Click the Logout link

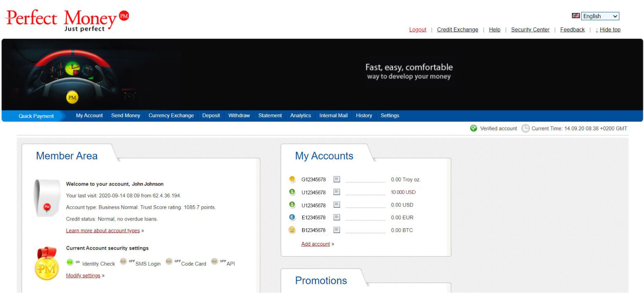[x=417, y=30]
